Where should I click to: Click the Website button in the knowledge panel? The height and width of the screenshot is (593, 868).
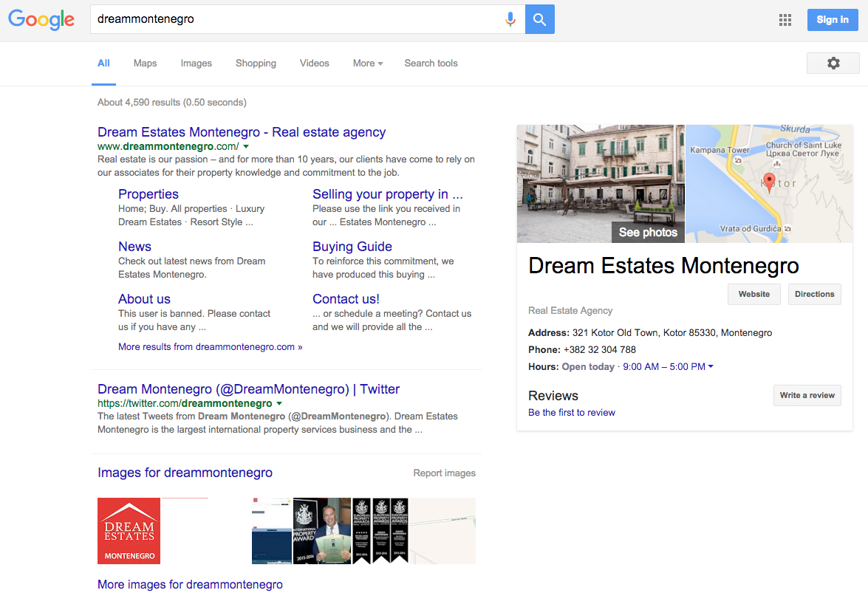click(753, 294)
